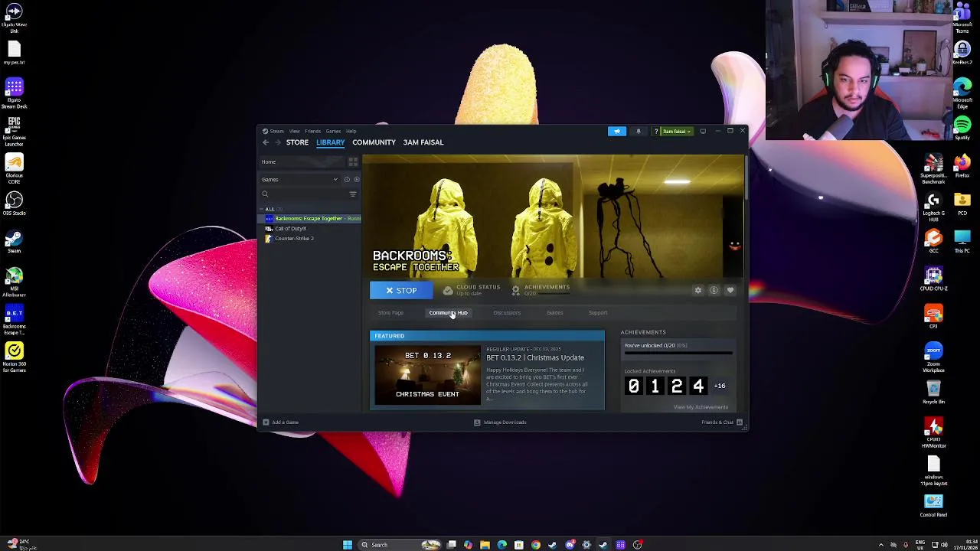
Task: Open the Guides link
Action: pyautogui.click(x=555, y=313)
